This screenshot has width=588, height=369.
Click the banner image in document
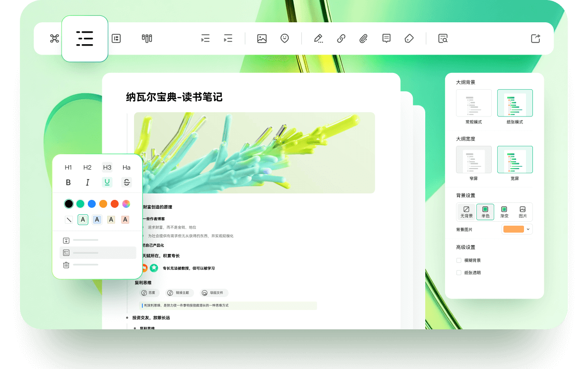[254, 153]
